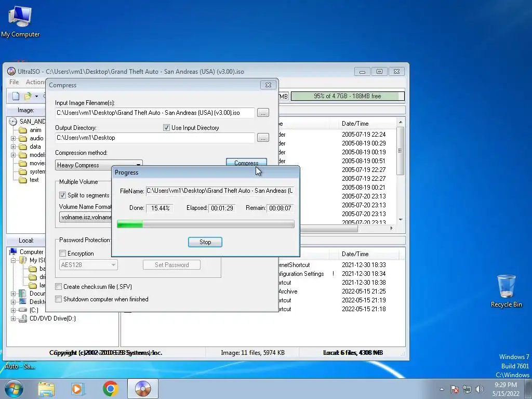Click scroll-up arrow of image file list
Viewport: 532px width, 399px height.
[401, 122]
